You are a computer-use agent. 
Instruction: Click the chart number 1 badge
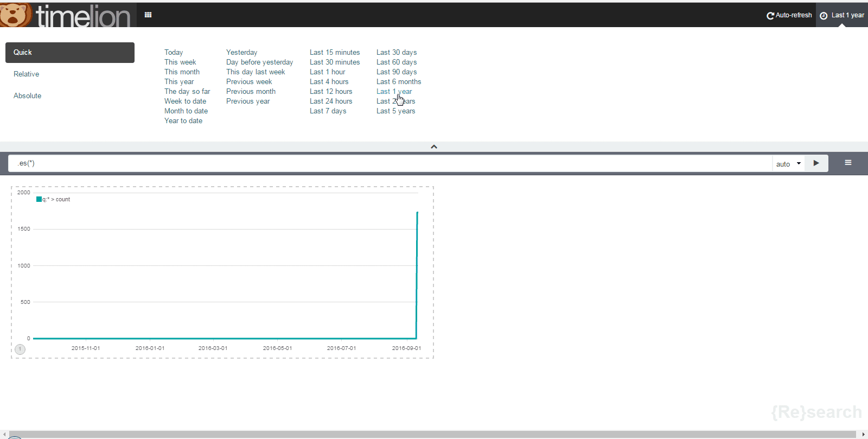click(20, 349)
